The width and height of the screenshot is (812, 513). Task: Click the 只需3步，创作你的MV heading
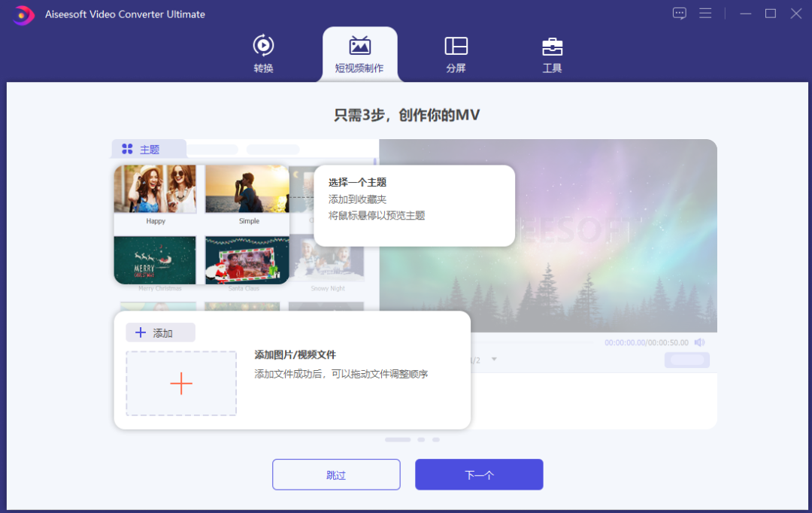tap(407, 115)
